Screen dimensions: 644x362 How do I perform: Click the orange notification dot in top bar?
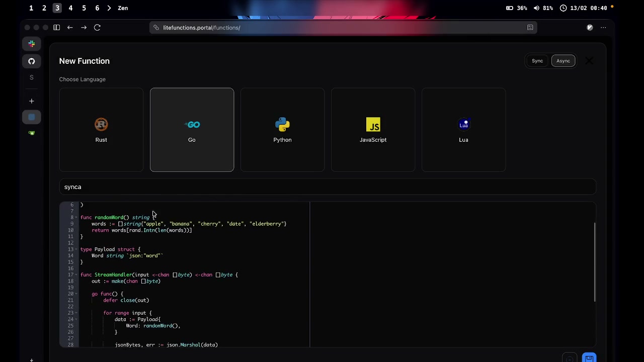point(612,7)
